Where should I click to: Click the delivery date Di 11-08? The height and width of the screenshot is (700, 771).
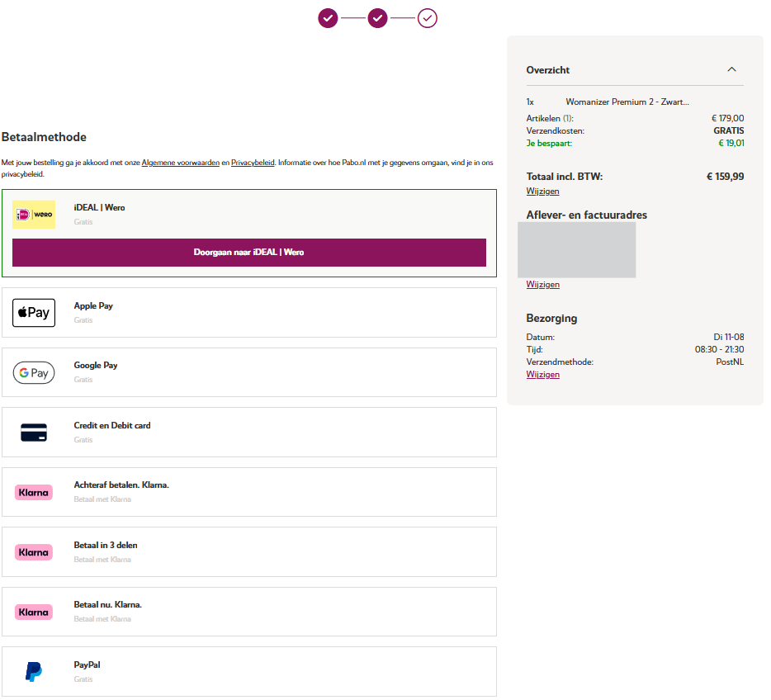pyautogui.click(x=729, y=338)
